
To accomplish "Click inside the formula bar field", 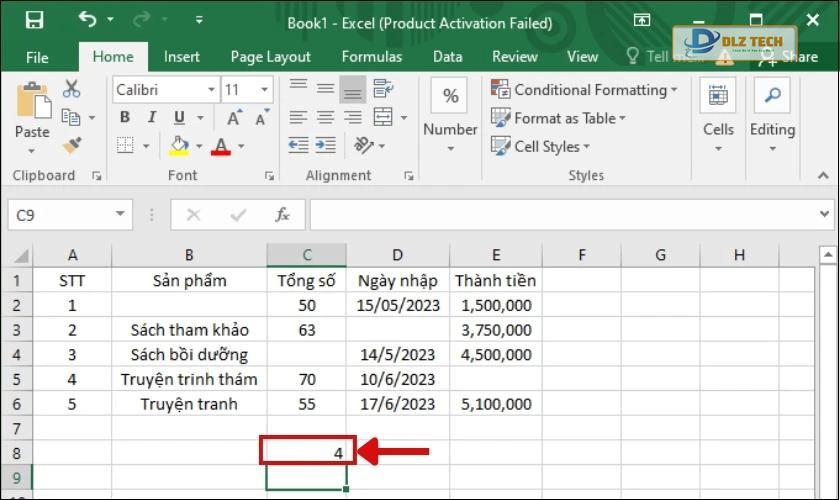I will click(x=562, y=215).
